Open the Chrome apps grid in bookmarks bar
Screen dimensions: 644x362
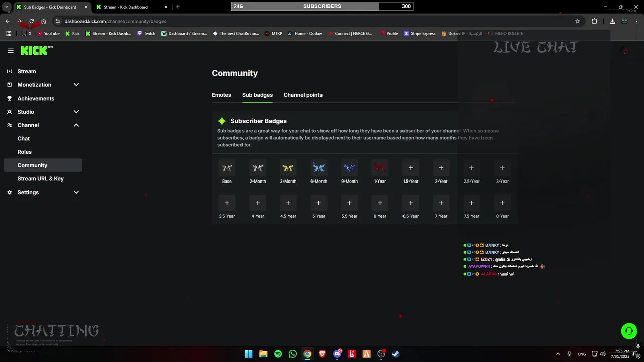(9, 34)
